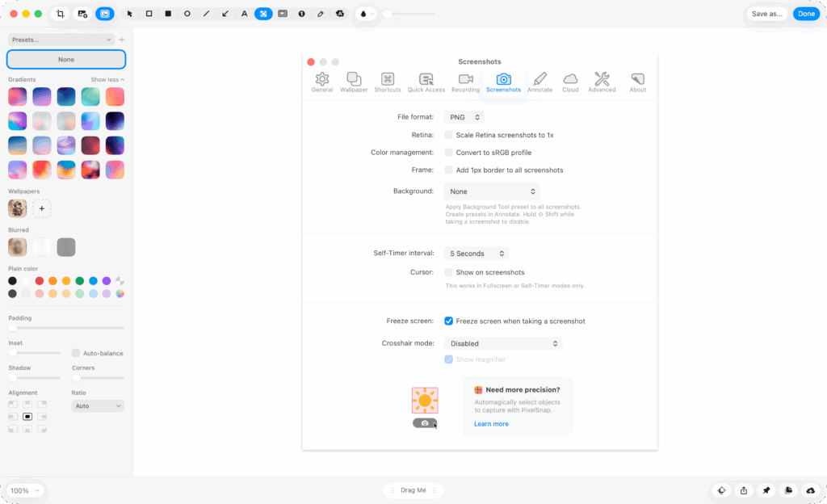Viewport: 827px width, 504px height.
Task: Choose the Text annotation tool
Action: pos(244,14)
